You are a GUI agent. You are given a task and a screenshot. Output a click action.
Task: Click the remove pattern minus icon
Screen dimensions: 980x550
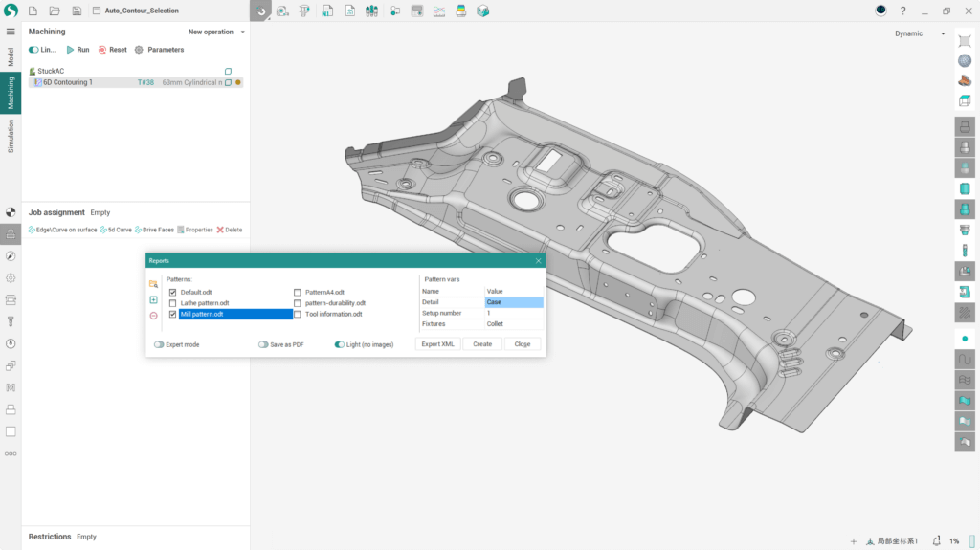tap(153, 316)
